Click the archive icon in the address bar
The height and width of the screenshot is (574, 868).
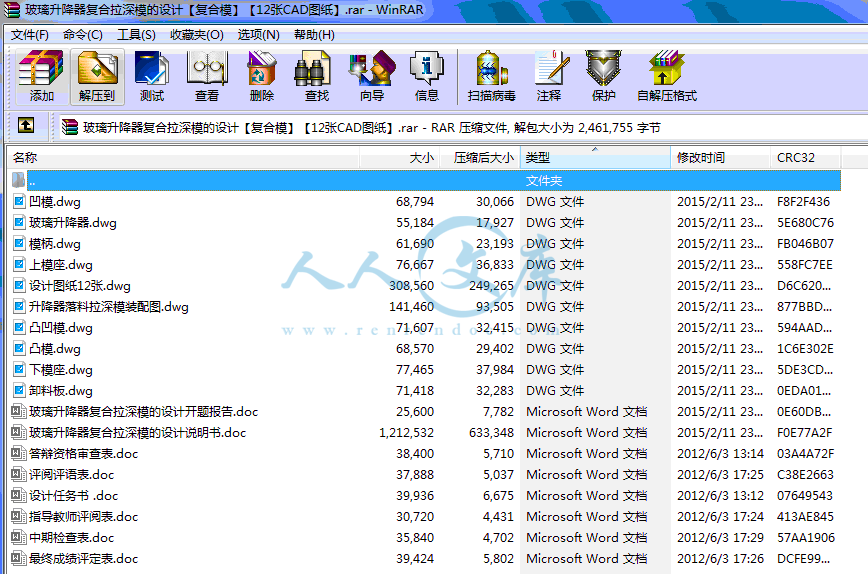(x=70, y=127)
